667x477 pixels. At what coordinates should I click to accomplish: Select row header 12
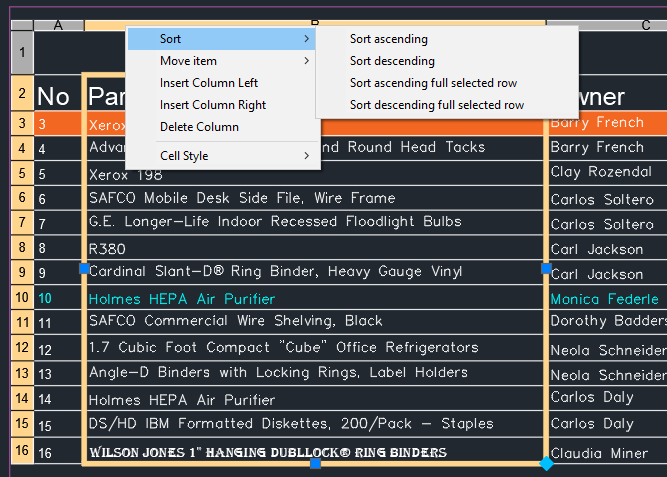[x=22, y=347]
